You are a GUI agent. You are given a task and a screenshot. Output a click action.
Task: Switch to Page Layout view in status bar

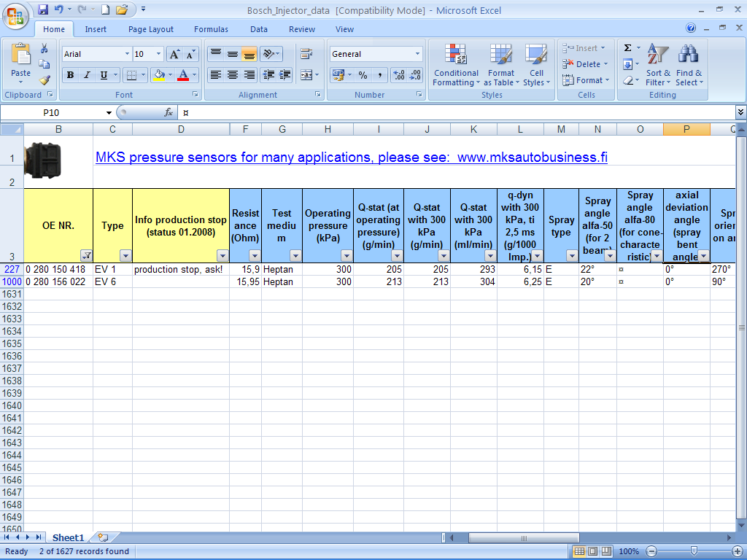point(592,551)
